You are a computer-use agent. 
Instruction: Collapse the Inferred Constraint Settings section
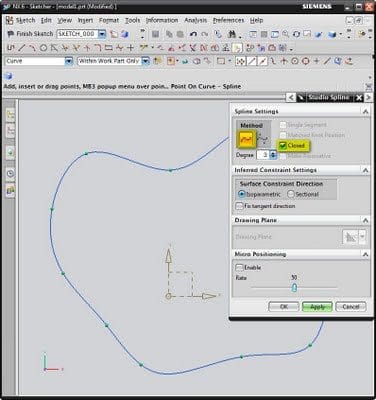(365, 170)
